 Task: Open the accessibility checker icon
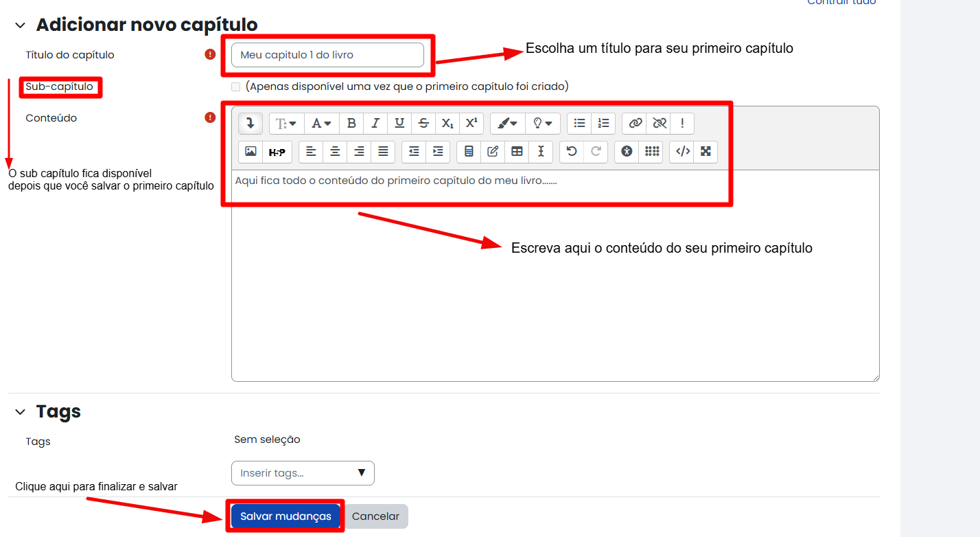click(626, 151)
